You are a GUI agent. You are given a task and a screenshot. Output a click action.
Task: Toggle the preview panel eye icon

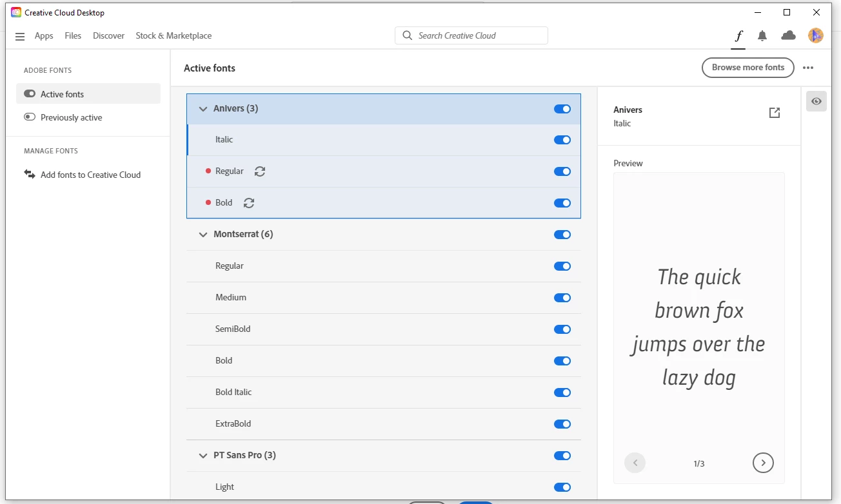[816, 101]
